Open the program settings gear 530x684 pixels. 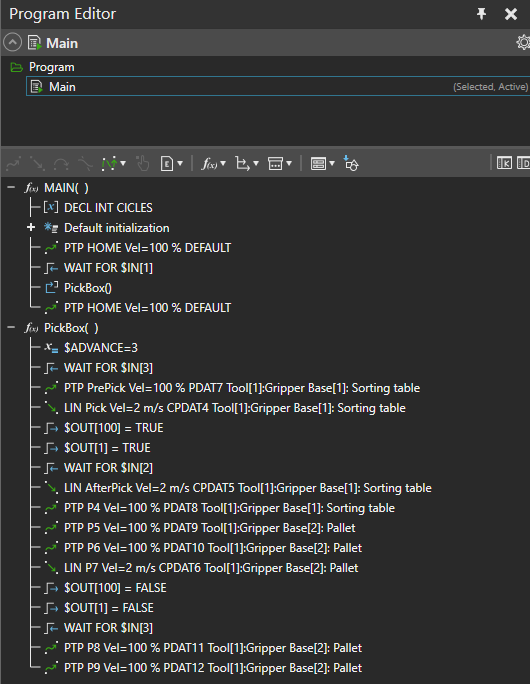523,43
